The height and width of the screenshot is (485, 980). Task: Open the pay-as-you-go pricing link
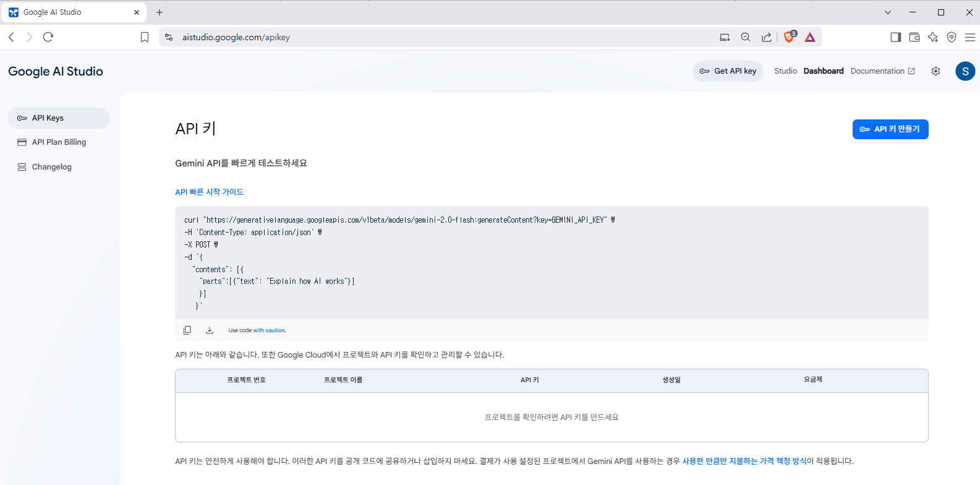tap(744, 461)
